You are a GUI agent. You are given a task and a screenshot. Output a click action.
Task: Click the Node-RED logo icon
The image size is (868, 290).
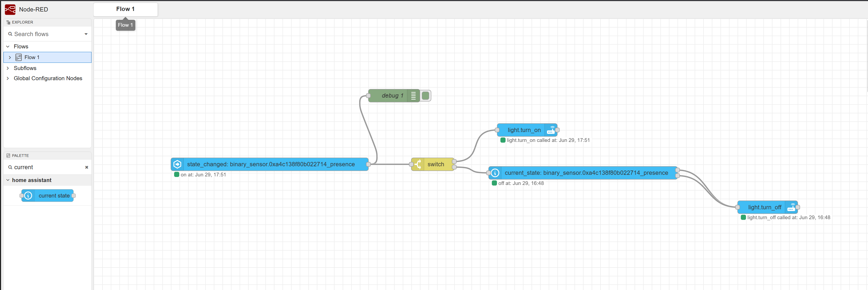click(10, 9)
